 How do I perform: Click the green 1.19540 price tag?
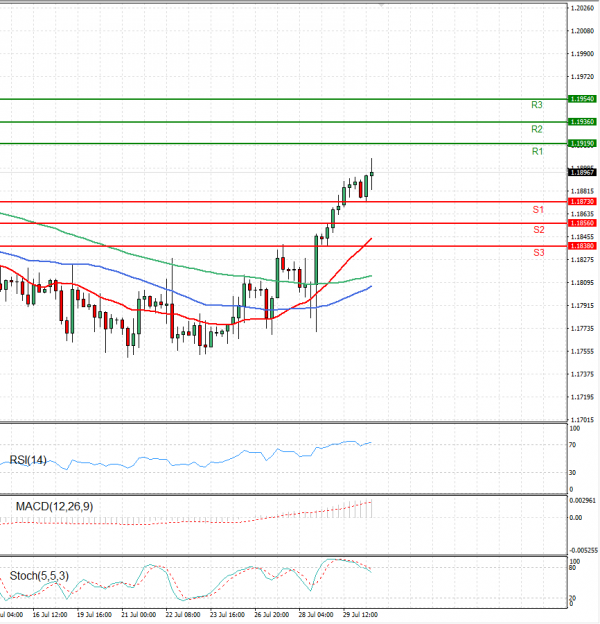[x=582, y=99]
